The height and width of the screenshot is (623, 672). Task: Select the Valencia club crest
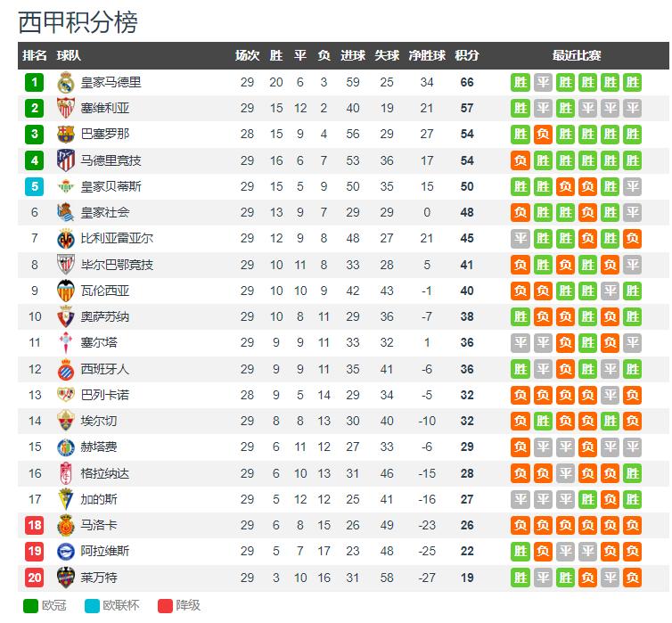point(64,291)
